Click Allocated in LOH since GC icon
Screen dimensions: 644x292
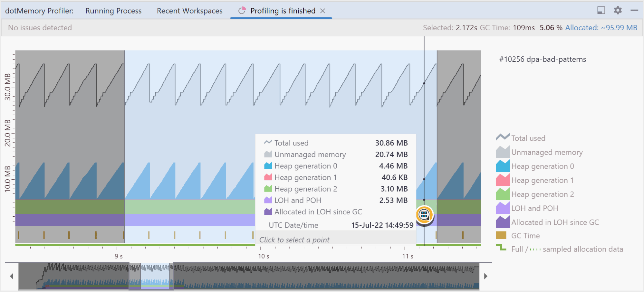[503, 222]
